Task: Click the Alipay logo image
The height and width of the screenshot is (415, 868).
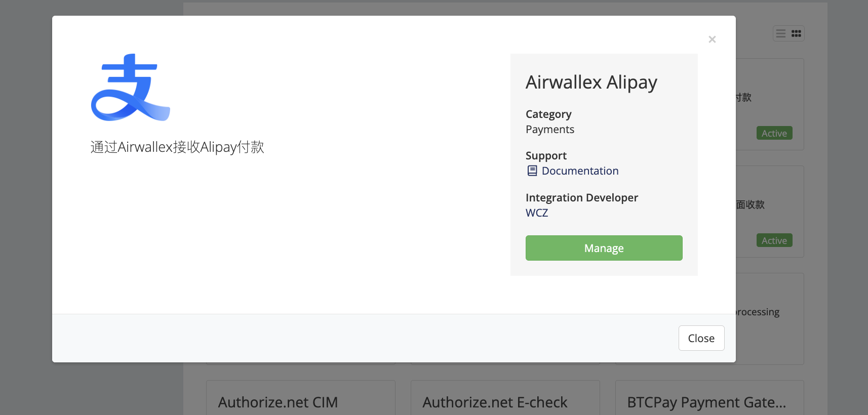Action: pyautogui.click(x=131, y=88)
